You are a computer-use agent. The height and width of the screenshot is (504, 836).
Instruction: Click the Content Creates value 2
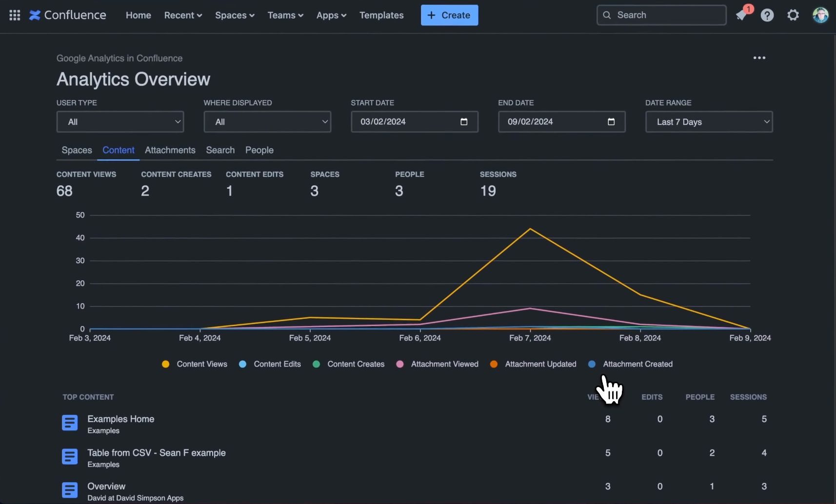click(x=145, y=191)
